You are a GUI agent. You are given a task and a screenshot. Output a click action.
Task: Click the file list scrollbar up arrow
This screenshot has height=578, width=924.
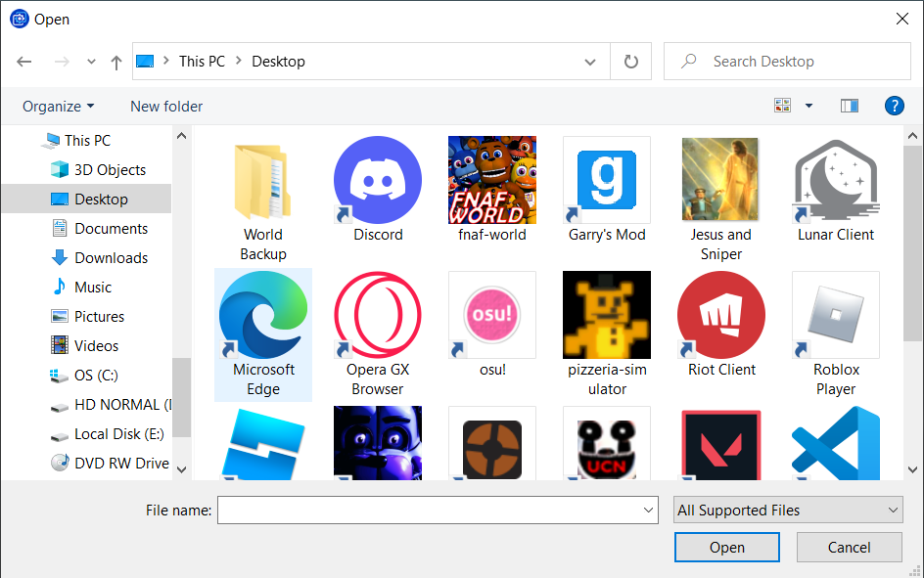point(912,136)
